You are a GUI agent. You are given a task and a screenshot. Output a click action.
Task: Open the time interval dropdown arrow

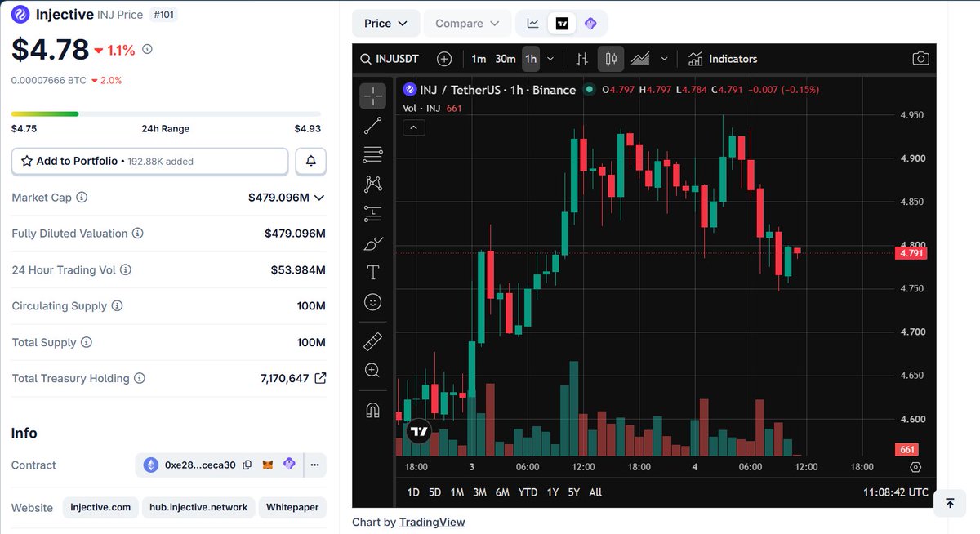(x=550, y=59)
